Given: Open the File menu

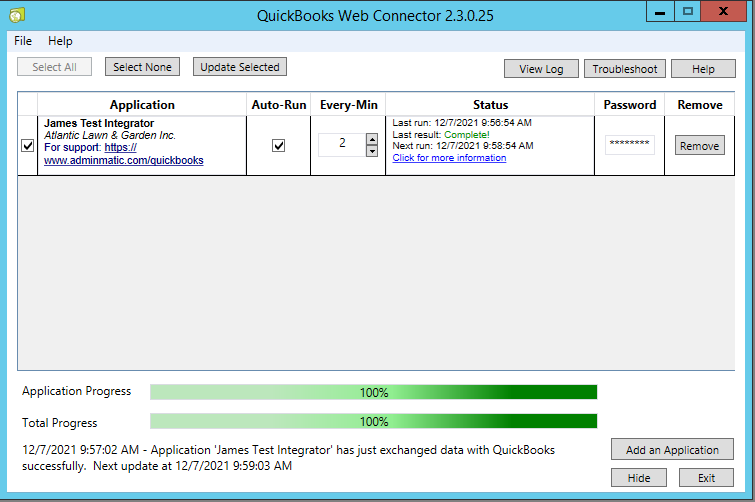Looking at the screenshot, I should tap(23, 41).
